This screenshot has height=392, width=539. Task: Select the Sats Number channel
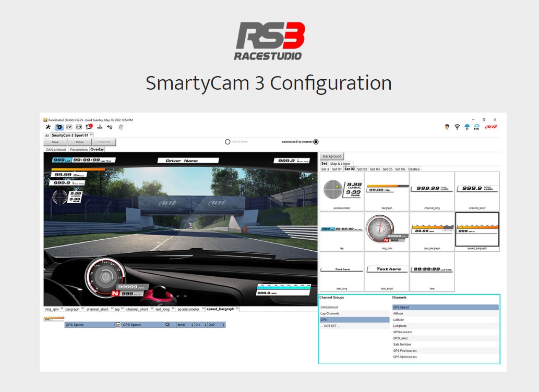[x=446, y=344]
